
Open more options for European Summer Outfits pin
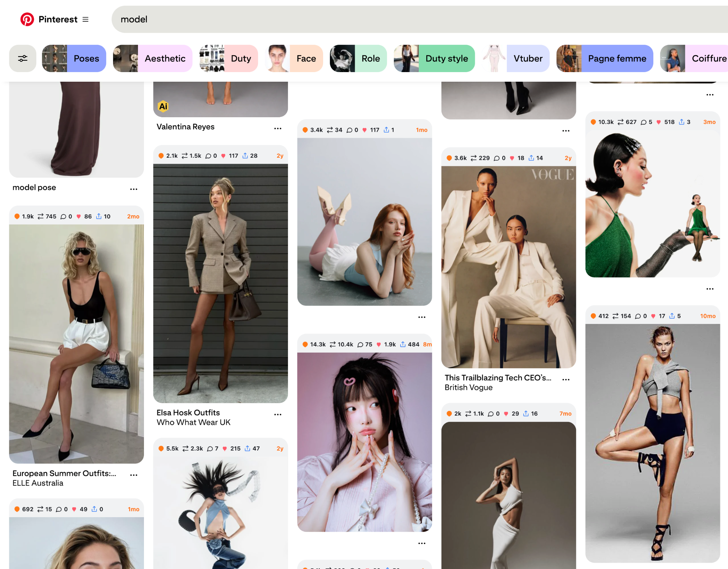point(134,475)
